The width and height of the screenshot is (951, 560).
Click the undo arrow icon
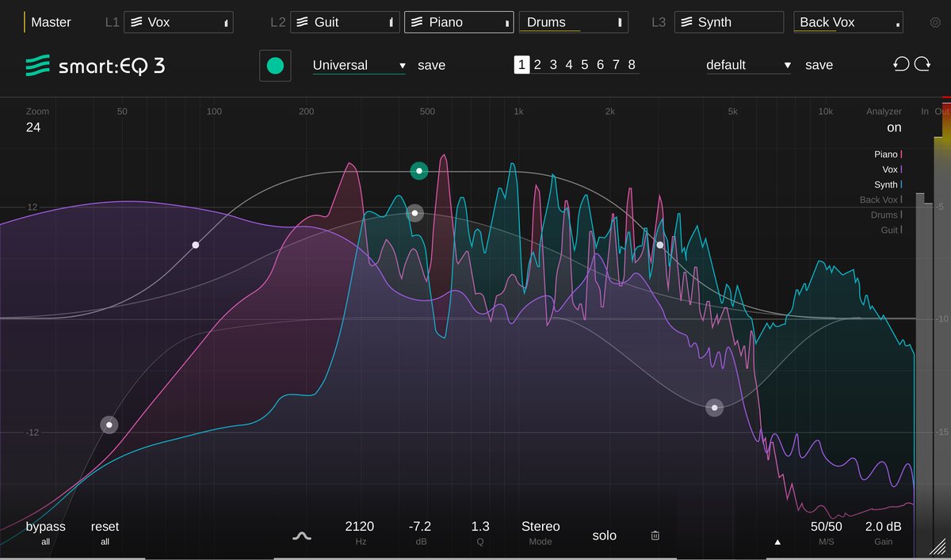coord(901,64)
